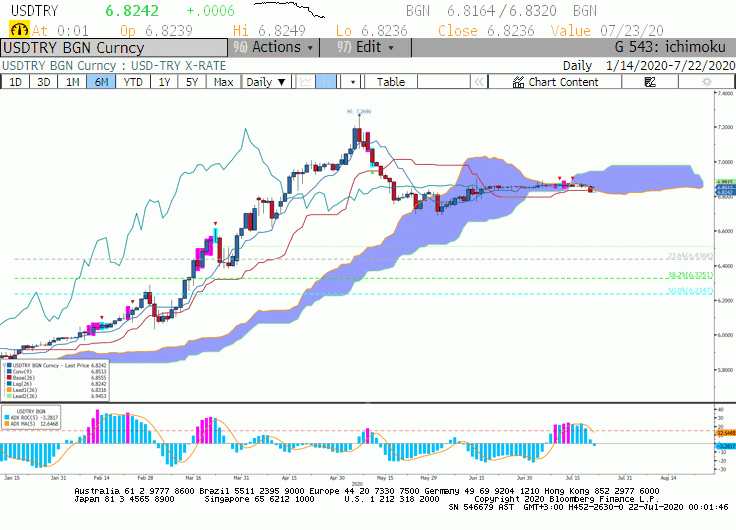The height and width of the screenshot is (530, 736).
Task: Expand the Edit dropdown menu
Action: pyautogui.click(x=365, y=47)
